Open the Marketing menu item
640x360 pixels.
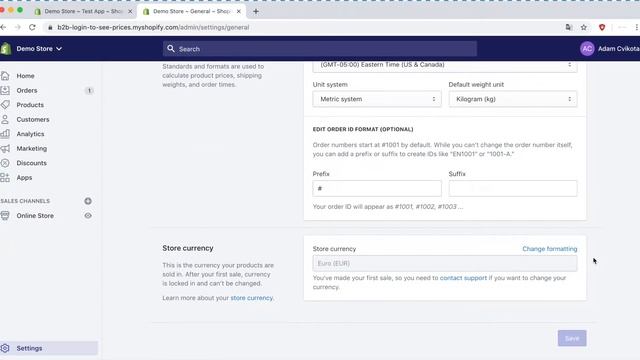click(x=32, y=149)
